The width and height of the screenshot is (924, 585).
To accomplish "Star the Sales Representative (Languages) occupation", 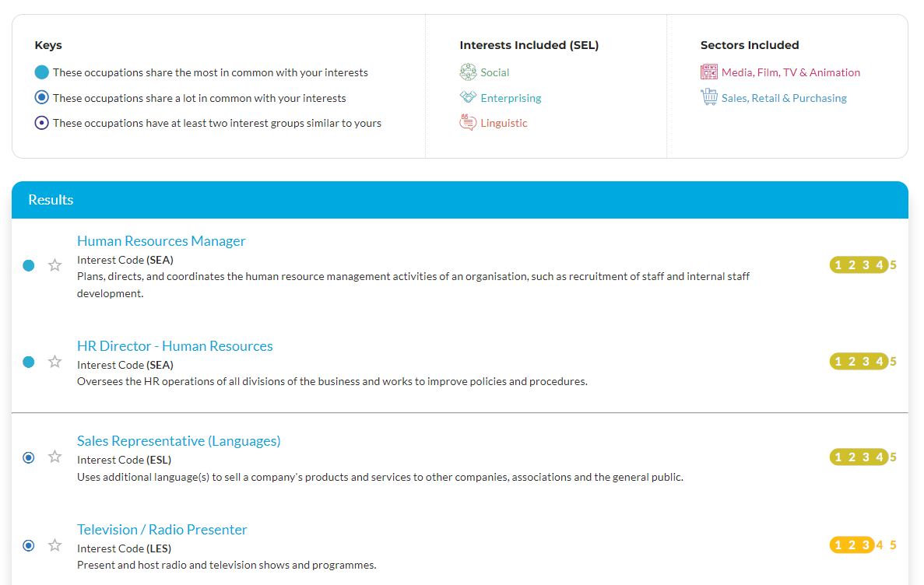I will click(x=54, y=457).
